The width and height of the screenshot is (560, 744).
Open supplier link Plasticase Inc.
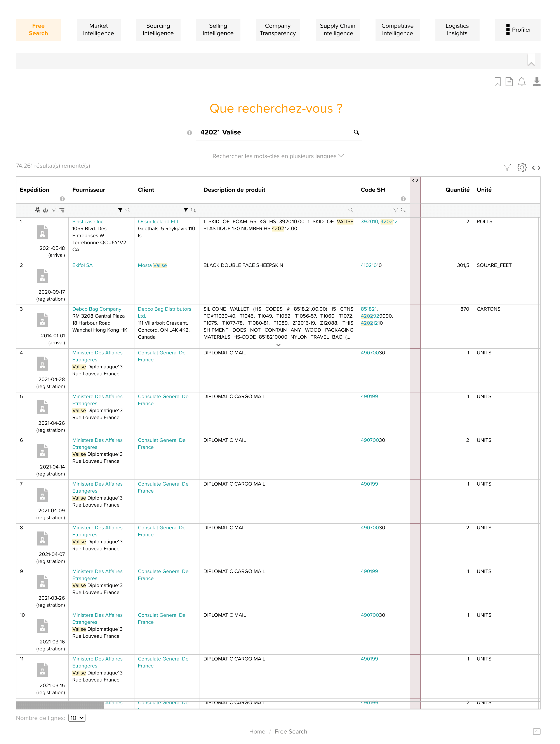click(88, 221)
